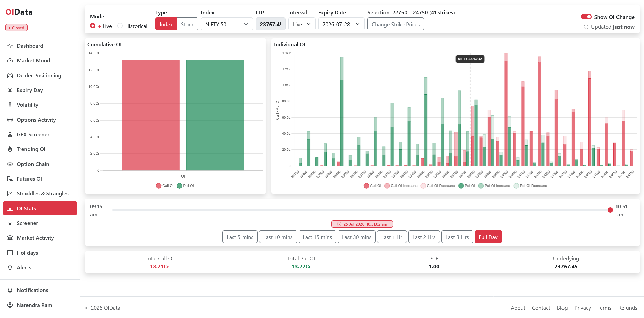The image size is (644, 318).
Task: Click the time slider red handle
Action: pos(610,210)
